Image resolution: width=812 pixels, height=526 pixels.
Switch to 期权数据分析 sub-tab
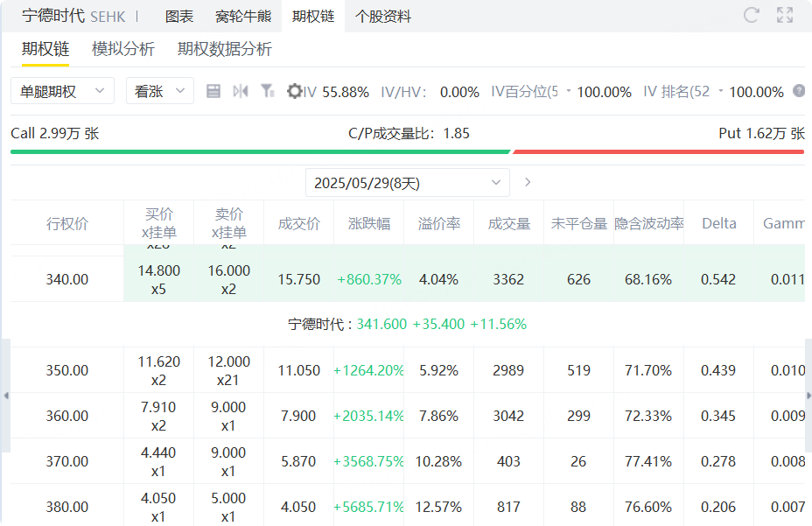coord(224,49)
